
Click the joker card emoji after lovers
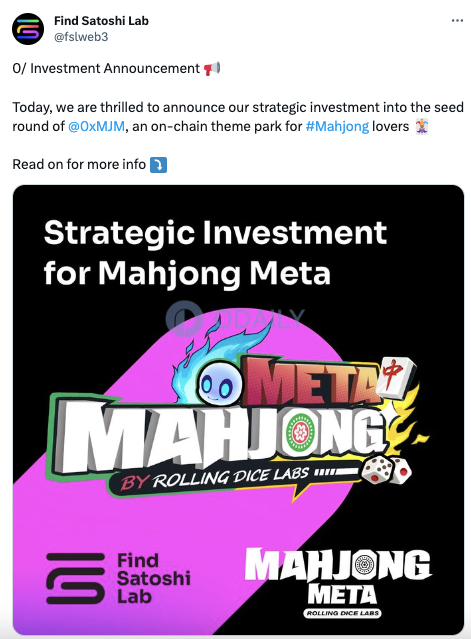[x=422, y=126]
